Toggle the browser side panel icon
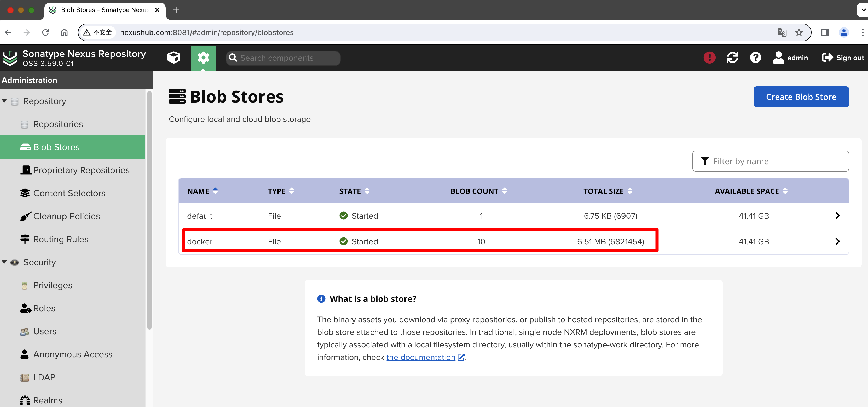868x407 pixels. click(x=825, y=32)
